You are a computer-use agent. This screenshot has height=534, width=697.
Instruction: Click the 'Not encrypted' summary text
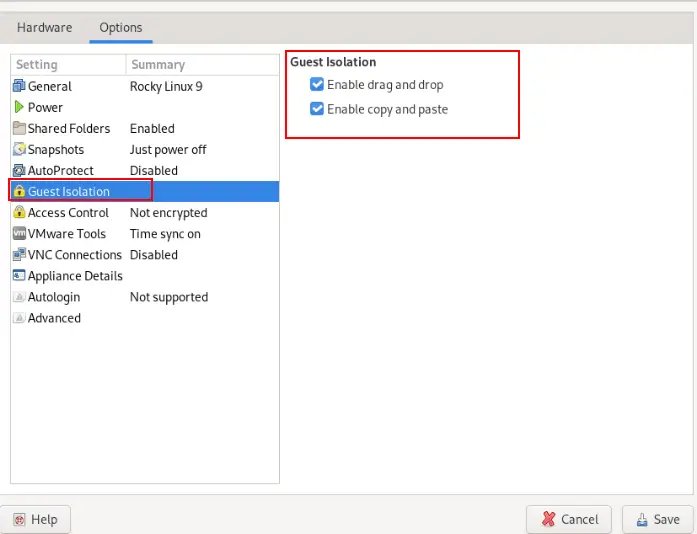click(x=168, y=213)
